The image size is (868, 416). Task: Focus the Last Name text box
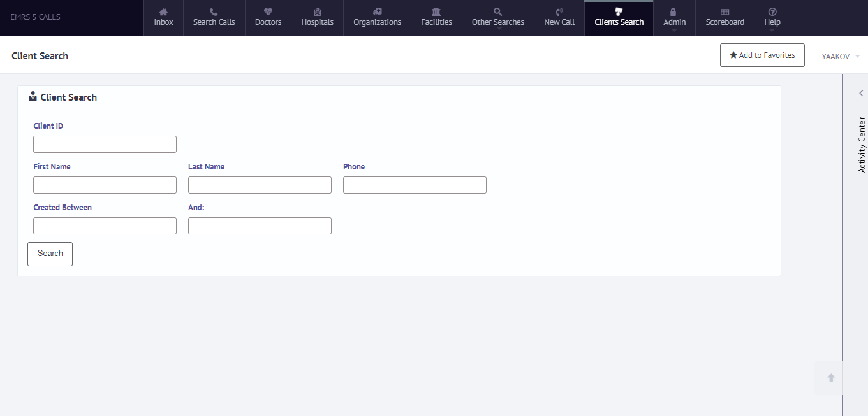pos(260,185)
